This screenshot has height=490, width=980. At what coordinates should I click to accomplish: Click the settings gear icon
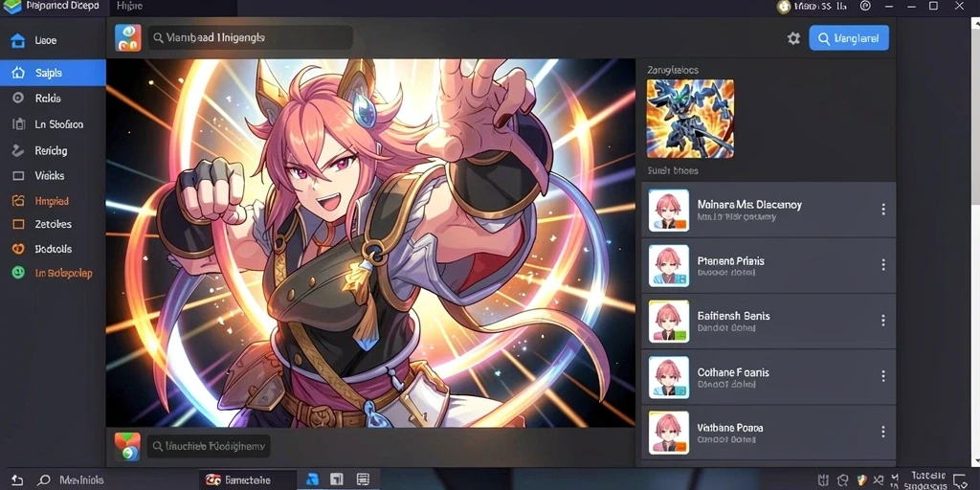tap(793, 38)
